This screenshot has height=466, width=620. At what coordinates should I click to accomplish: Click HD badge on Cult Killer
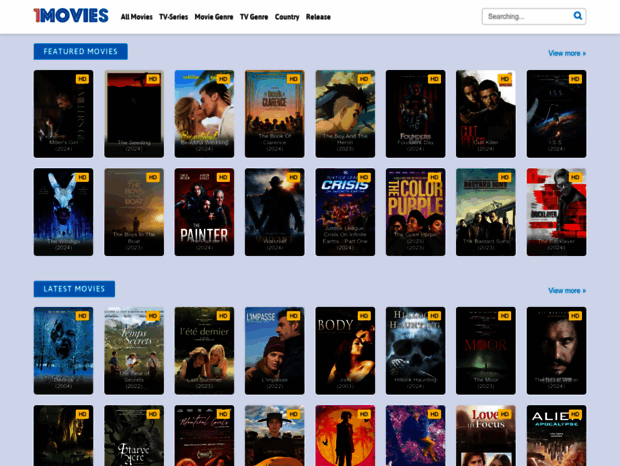point(505,79)
